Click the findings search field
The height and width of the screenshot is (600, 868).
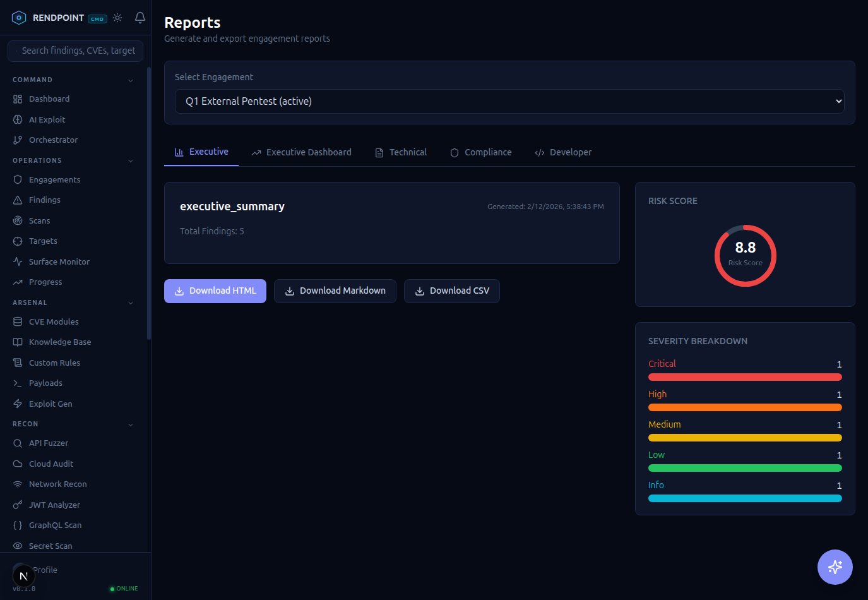75,51
